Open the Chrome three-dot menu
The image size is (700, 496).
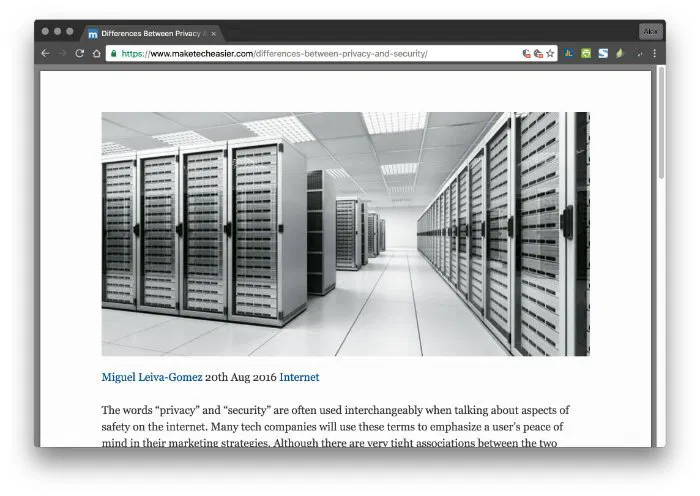[655, 53]
